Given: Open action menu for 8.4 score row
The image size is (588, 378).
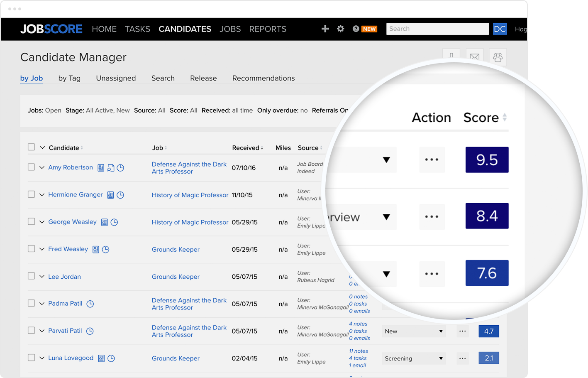Looking at the screenshot, I should tap(432, 216).
